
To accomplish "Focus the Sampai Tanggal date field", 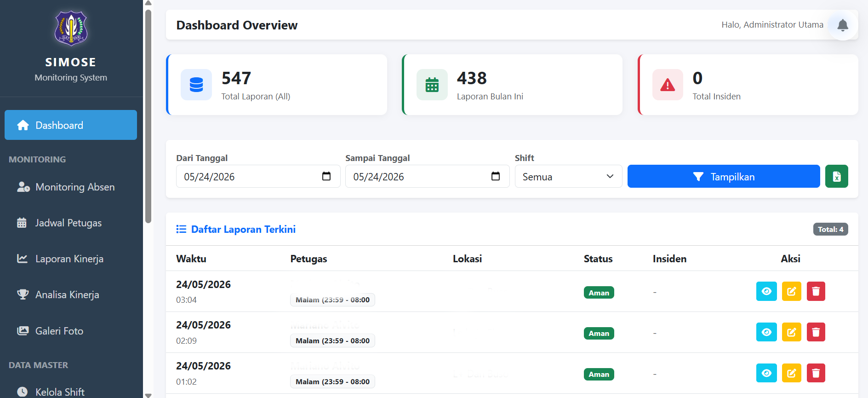I will coord(427,176).
